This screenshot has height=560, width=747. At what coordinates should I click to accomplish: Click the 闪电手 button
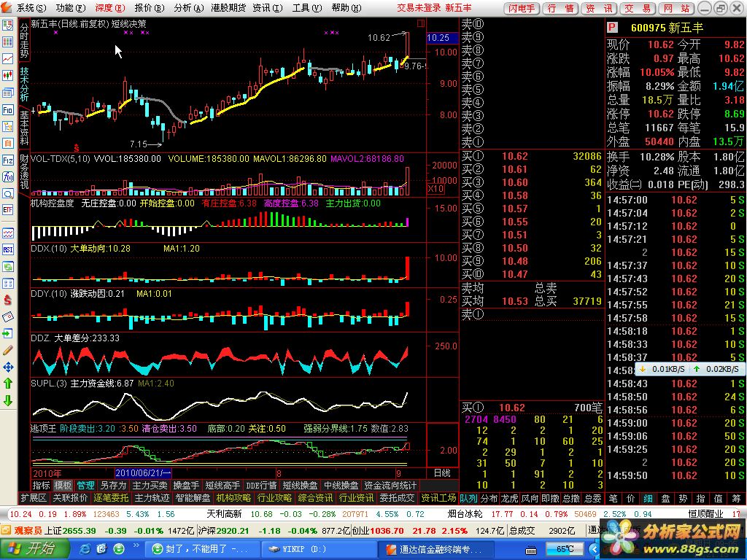pos(521,8)
